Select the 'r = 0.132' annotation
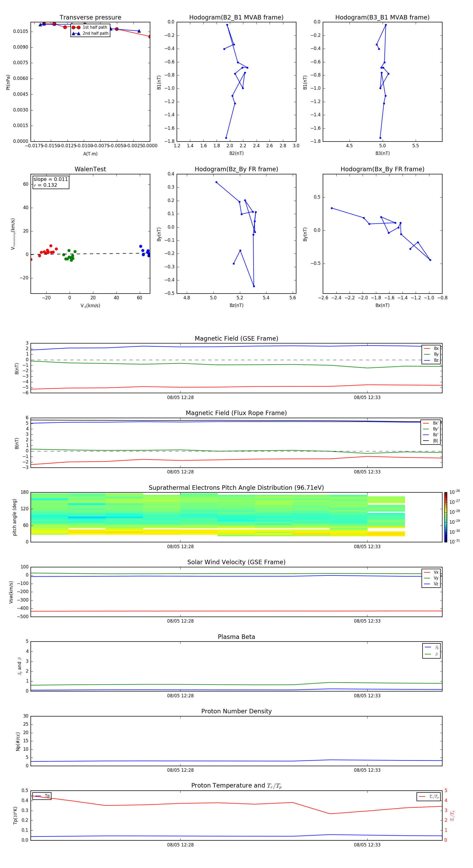Screen dimensions: 473x868 [x=45, y=185]
